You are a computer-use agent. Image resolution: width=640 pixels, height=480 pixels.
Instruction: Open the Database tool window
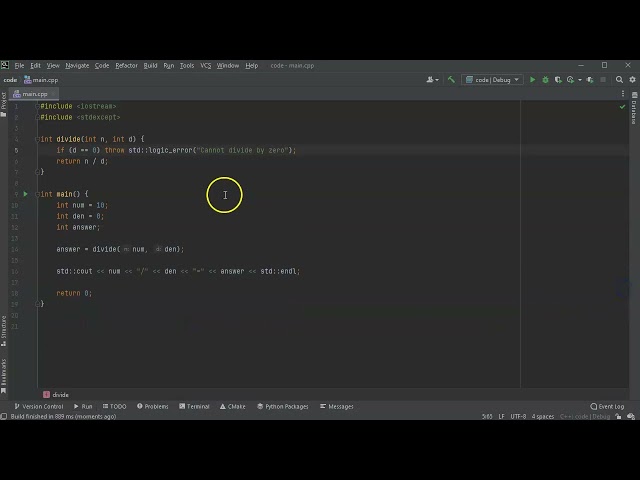point(634,108)
